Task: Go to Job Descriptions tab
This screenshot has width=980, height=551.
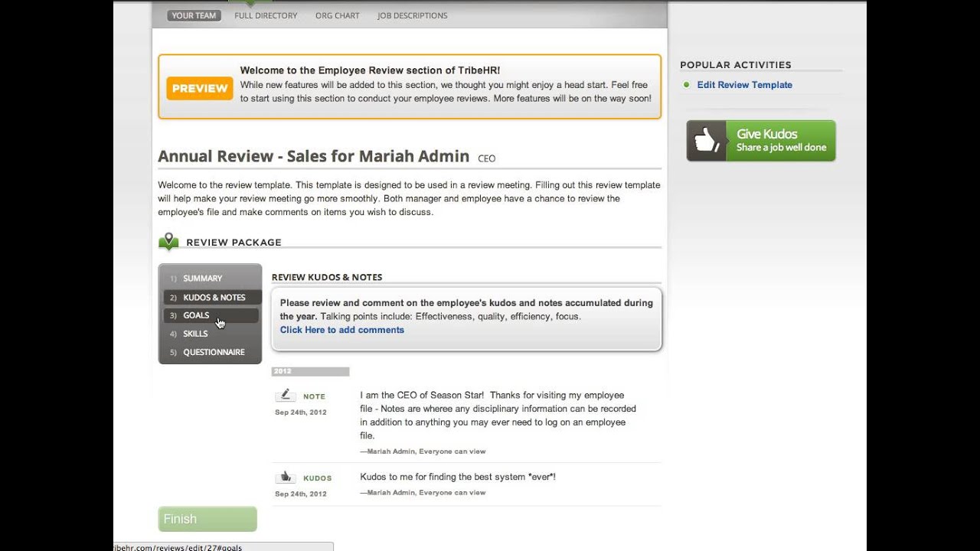Action: 412,15
